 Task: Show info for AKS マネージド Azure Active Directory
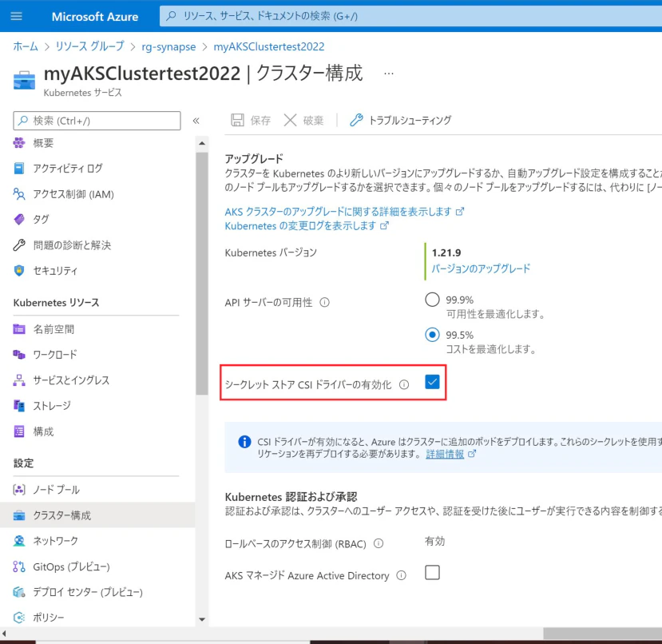(401, 575)
